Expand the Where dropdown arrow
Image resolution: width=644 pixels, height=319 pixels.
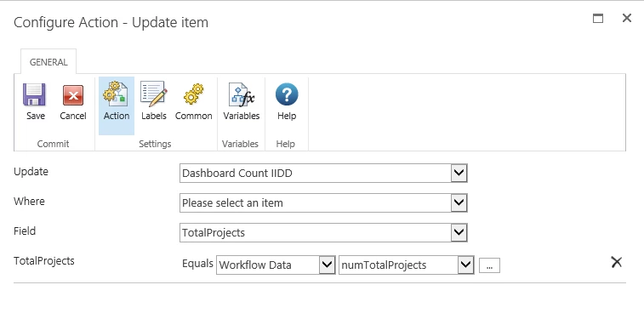click(459, 202)
